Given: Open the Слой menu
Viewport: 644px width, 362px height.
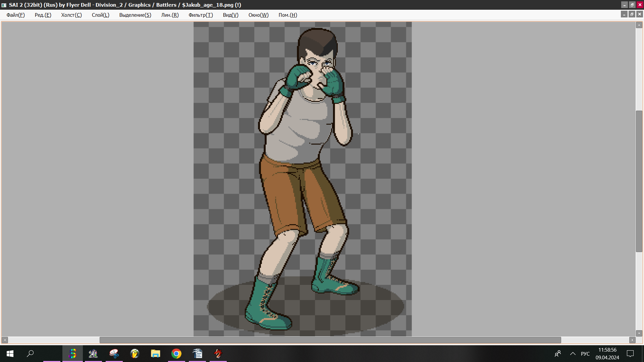Looking at the screenshot, I should [x=100, y=15].
